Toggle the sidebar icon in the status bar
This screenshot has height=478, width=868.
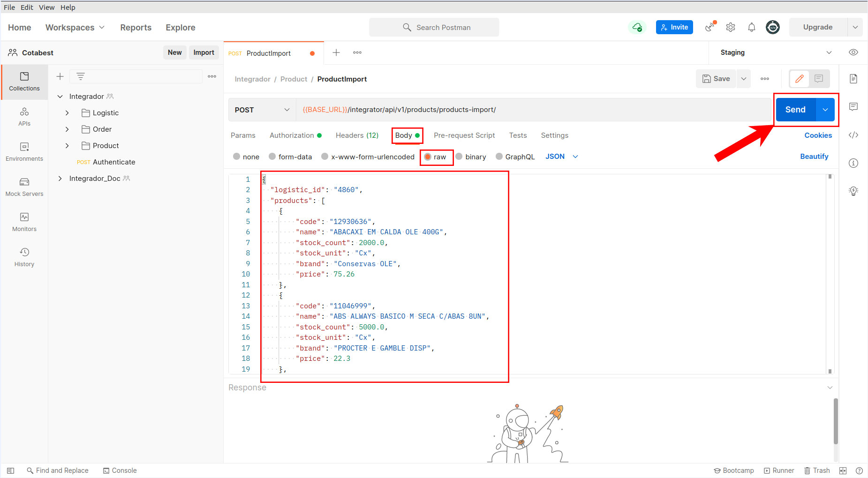coord(11,471)
